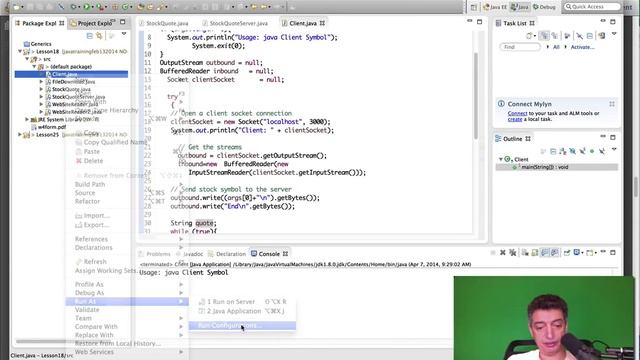The height and width of the screenshot is (360, 640).
Task: Switch to Debug perspective
Action: click(x=544, y=7)
